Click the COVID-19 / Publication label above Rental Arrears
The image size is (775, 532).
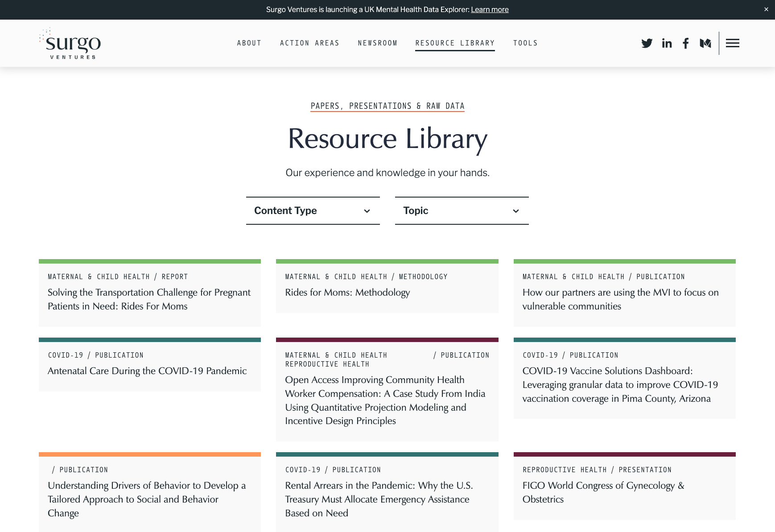tap(333, 470)
